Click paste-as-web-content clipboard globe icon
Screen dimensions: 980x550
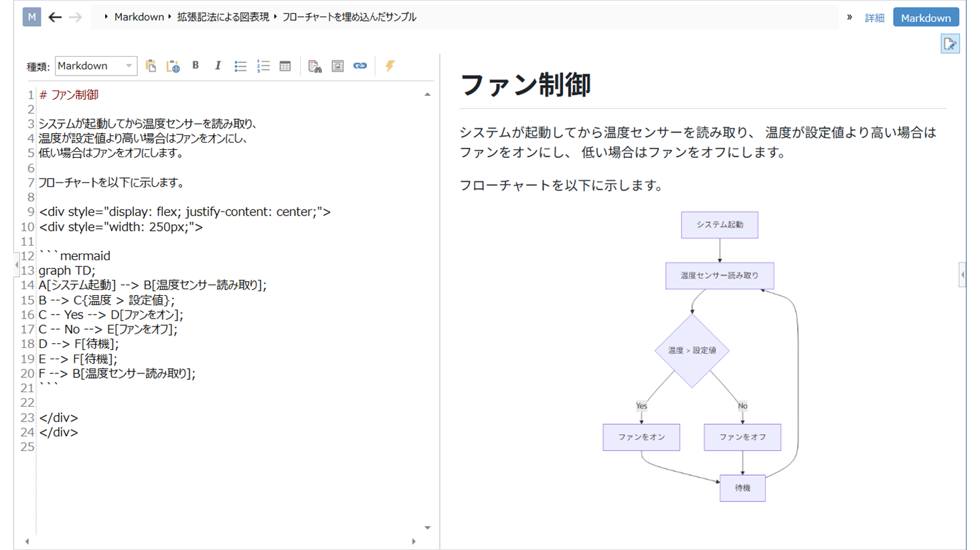tap(173, 66)
